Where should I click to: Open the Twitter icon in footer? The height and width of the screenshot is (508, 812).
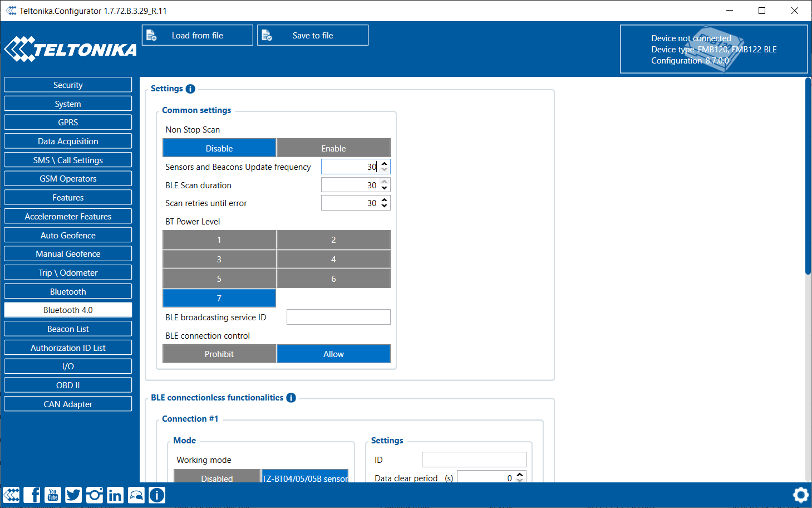[73, 495]
